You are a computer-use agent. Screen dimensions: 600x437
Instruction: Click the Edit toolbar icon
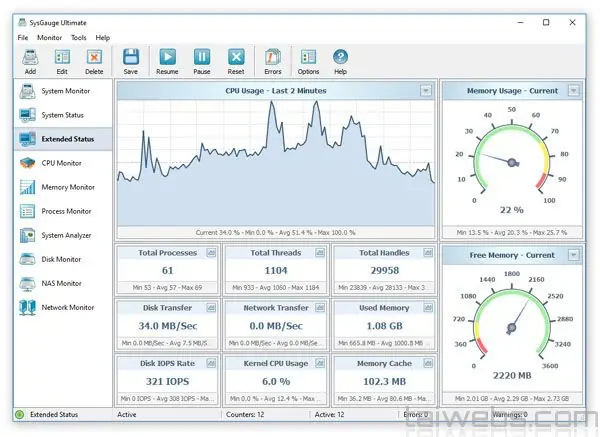coord(62,61)
